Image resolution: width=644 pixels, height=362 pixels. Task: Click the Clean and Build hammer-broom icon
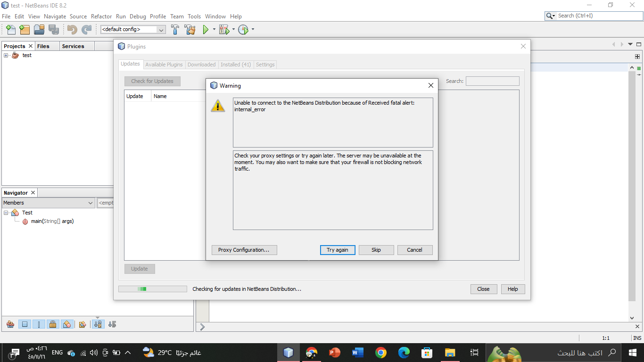190,29
